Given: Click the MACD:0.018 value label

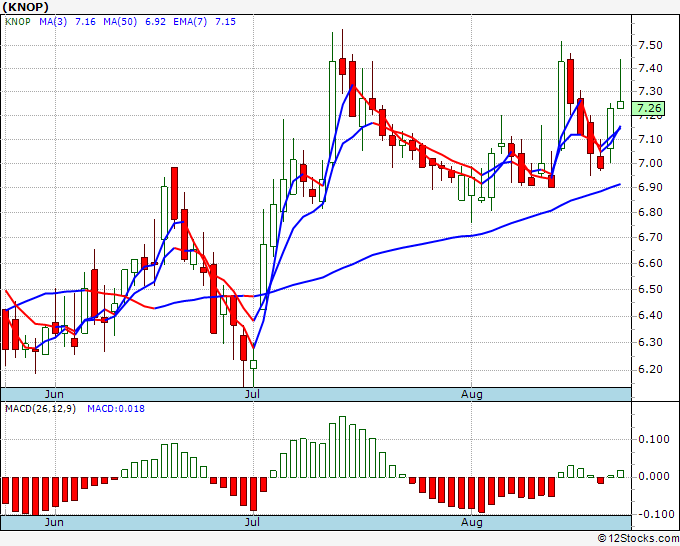Looking at the screenshot, I should click(116, 409).
